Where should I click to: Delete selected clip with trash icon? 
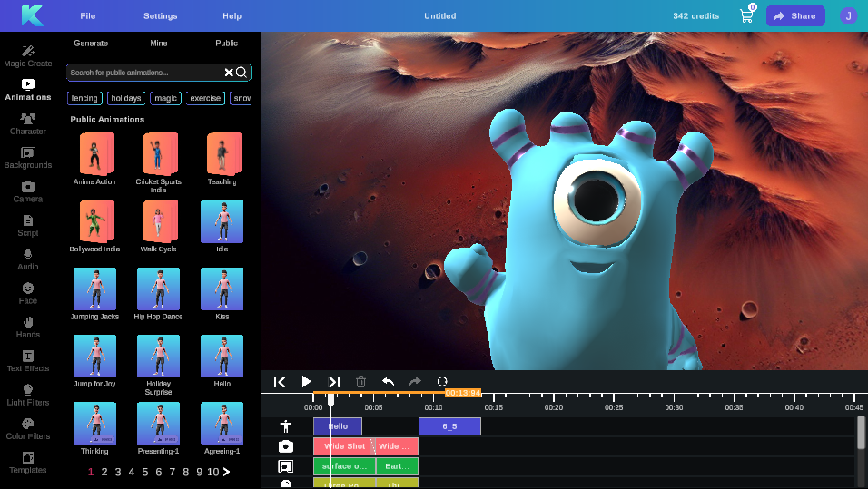point(360,382)
